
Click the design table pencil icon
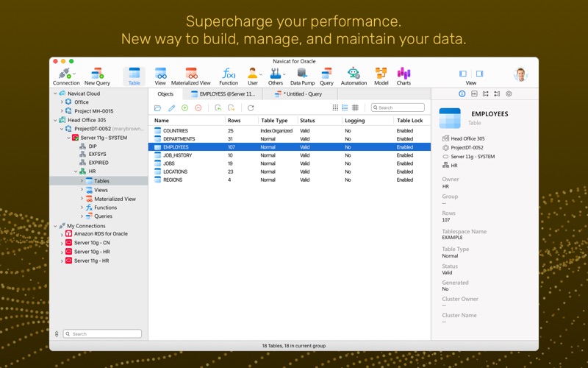171,108
